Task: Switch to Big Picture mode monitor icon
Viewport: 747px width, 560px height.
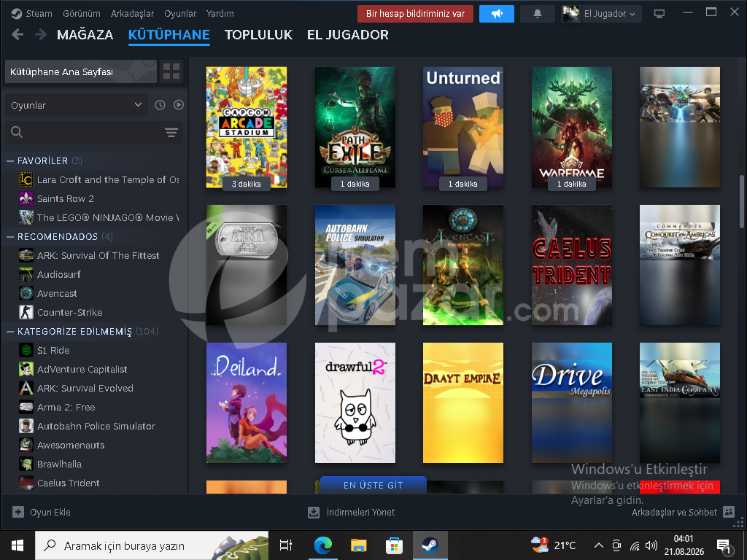Action: [659, 14]
